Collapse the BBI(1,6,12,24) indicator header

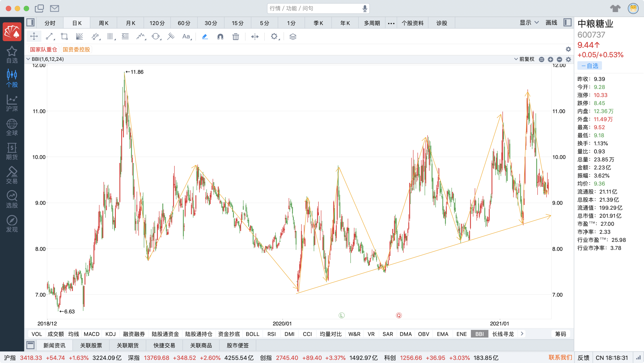(x=28, y=59)
